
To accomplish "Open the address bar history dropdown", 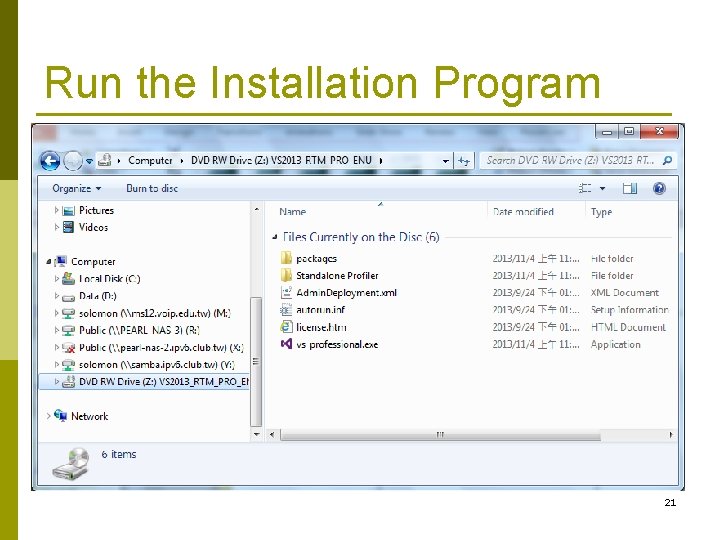I will click(445, 161).
